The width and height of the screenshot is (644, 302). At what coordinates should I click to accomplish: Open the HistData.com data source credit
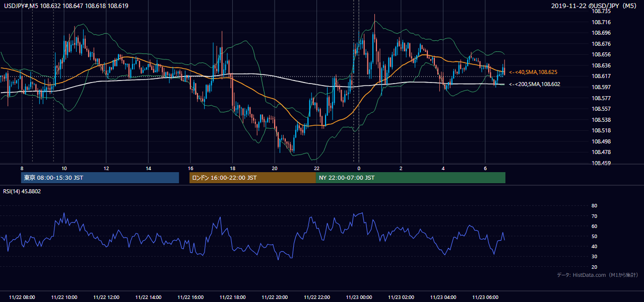click(x=597, y=275)
